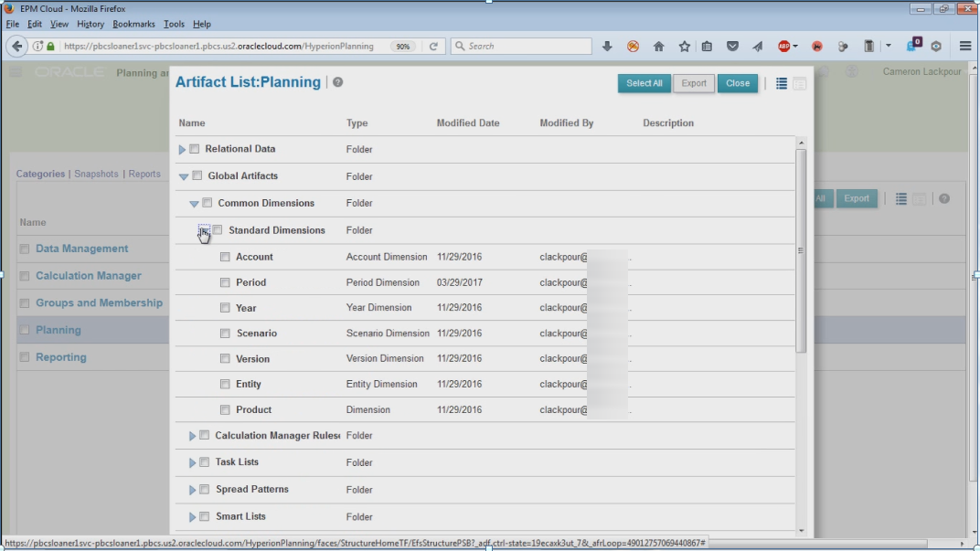The height and width of the screenshot is (551, 980).
Task: Click the Artifact List help question icon
Action: 337,82
